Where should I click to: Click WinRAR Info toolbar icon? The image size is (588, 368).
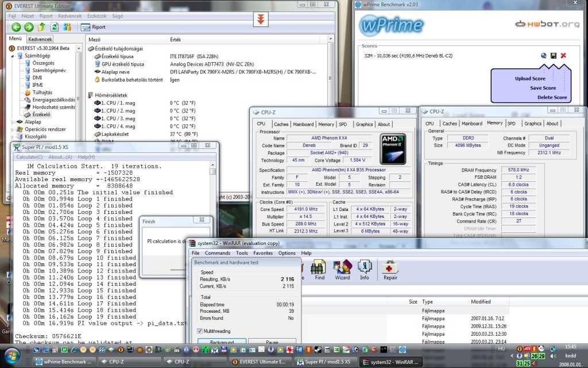(364, 270)
